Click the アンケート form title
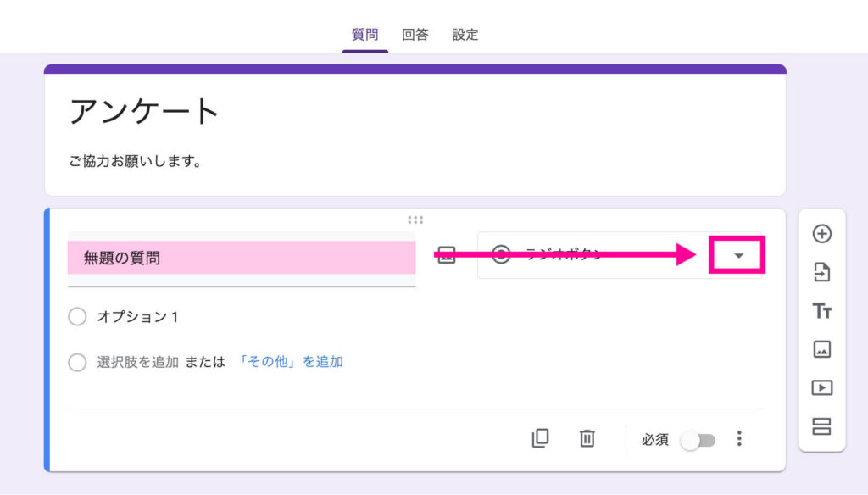Image resolution: width=868 pixels, height=495 pixels. (x=145, y=111)
